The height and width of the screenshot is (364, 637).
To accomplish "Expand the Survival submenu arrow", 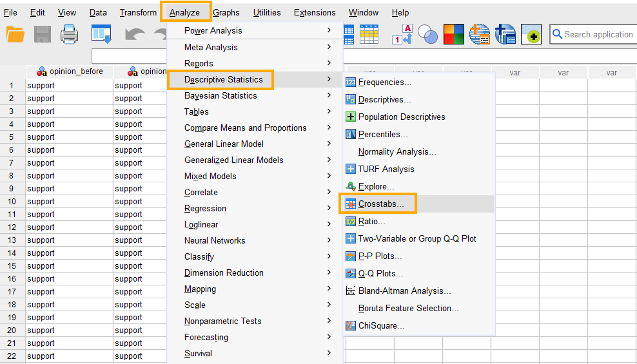I will (x=329, y=353).
